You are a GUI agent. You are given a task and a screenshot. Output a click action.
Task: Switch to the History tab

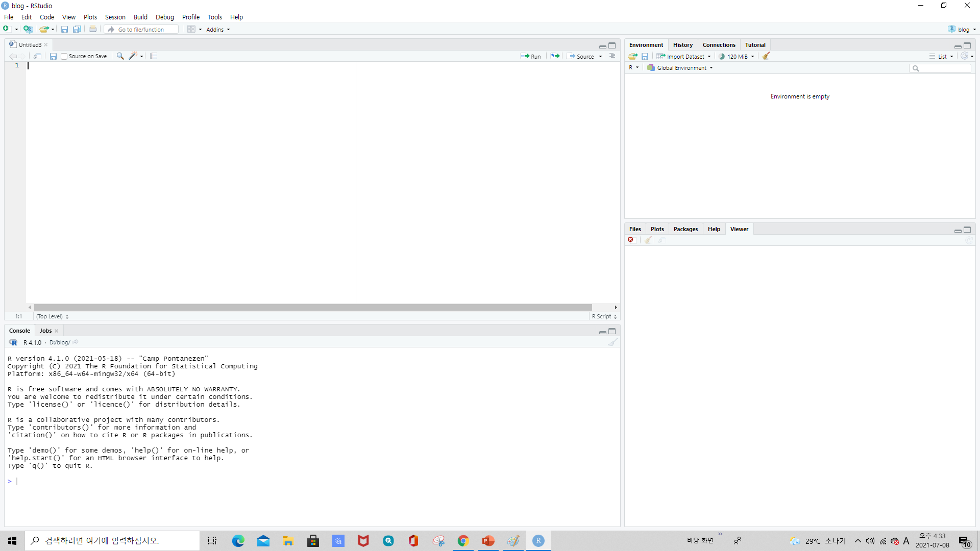coord(682,45)
